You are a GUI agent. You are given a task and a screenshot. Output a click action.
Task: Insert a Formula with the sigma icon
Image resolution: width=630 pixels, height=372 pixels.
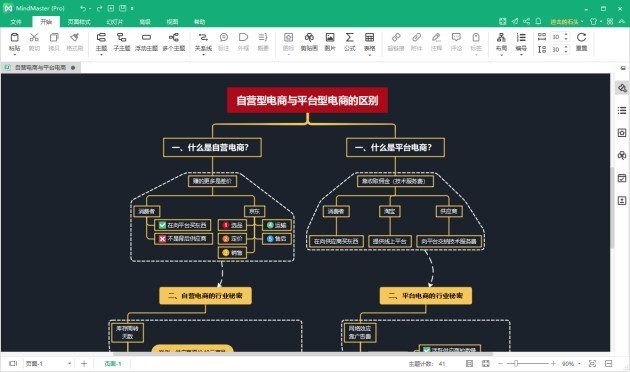coord(350,42)
